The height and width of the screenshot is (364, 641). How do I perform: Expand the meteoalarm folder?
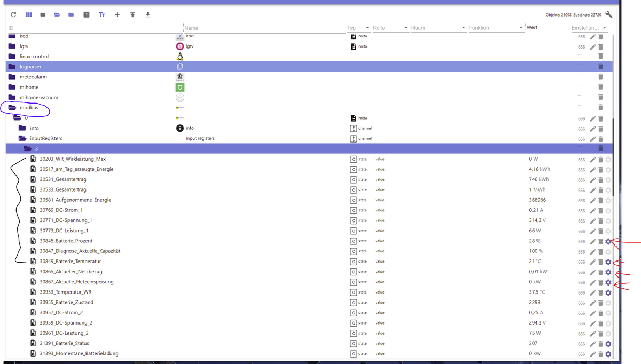[12, 77]
